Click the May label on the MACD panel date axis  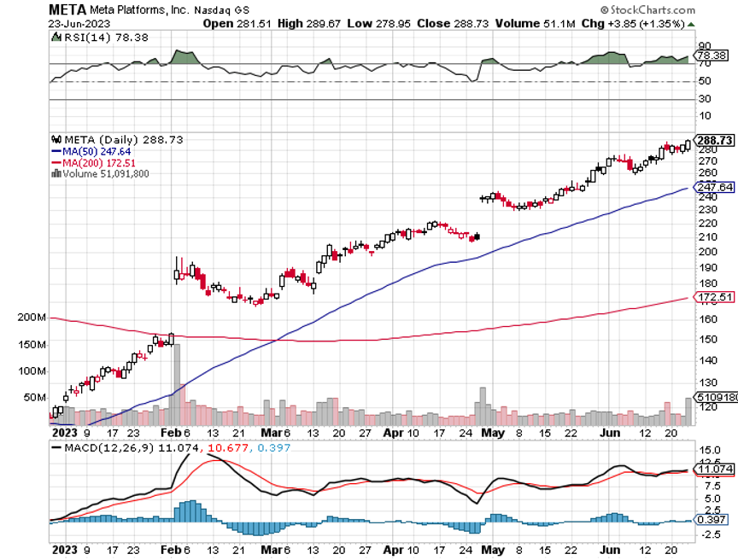coord(493,550)
